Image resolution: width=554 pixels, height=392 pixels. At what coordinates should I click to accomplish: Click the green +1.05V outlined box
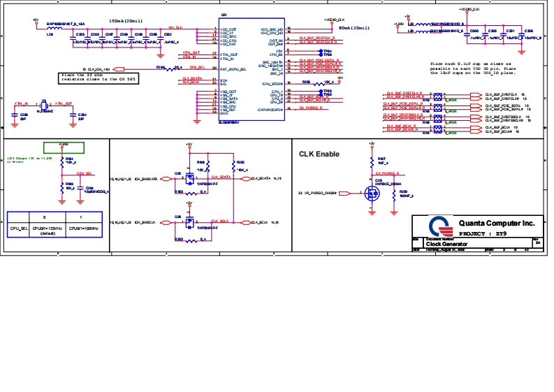pos(64,147)
